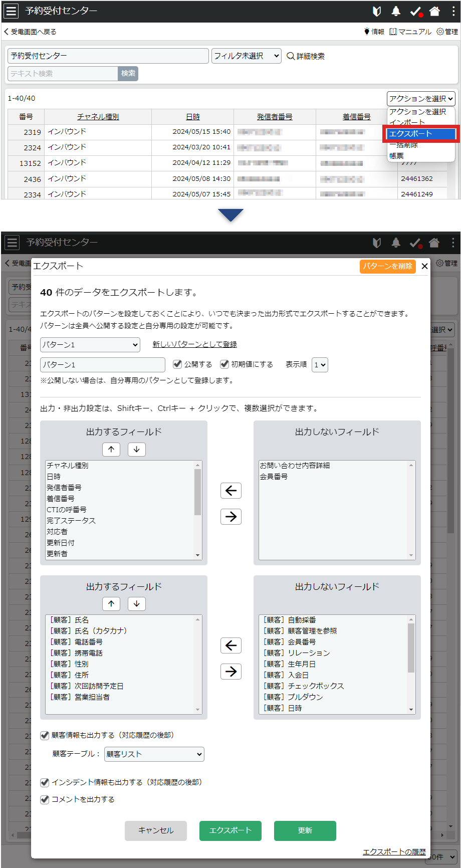Click checkmark task icon in top header
Image resolution: width=461 pixels, height=868 pixels.
point(415,11)
